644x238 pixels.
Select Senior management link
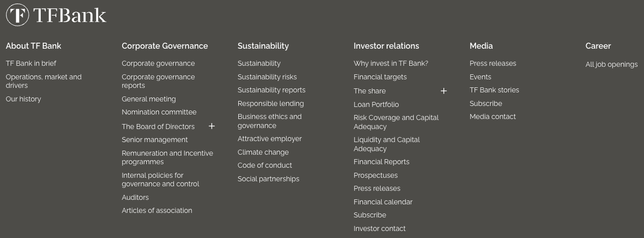(154, 140)
